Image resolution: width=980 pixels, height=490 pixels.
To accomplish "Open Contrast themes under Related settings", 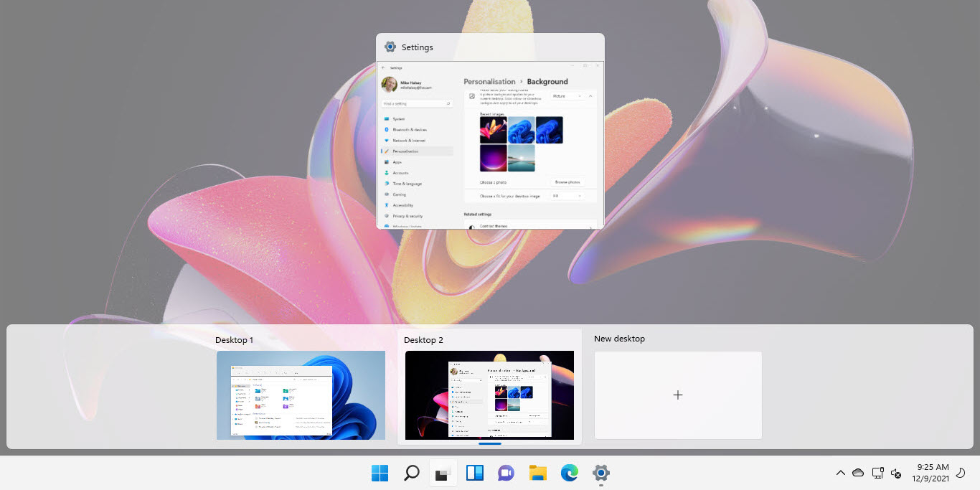I will (x=494, y=226).
